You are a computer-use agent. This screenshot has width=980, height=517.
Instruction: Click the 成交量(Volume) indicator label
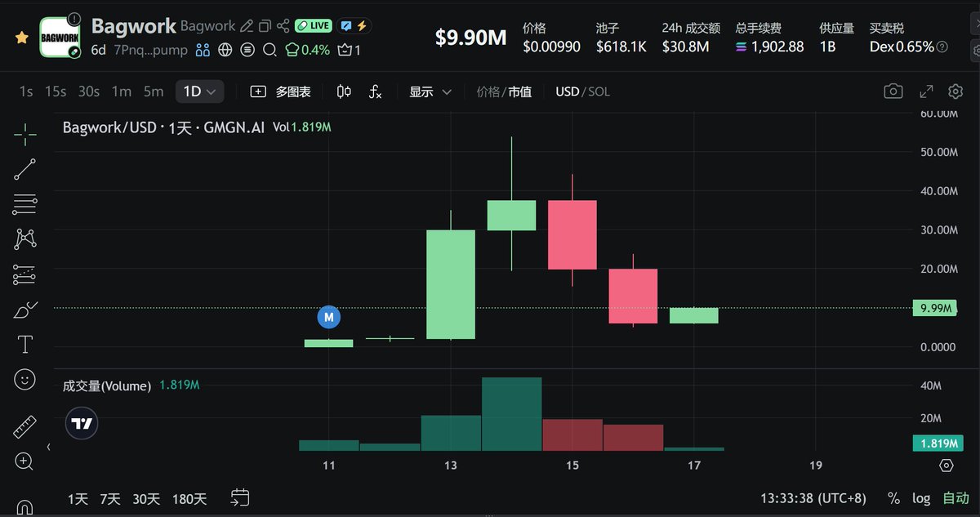[107, 386]
